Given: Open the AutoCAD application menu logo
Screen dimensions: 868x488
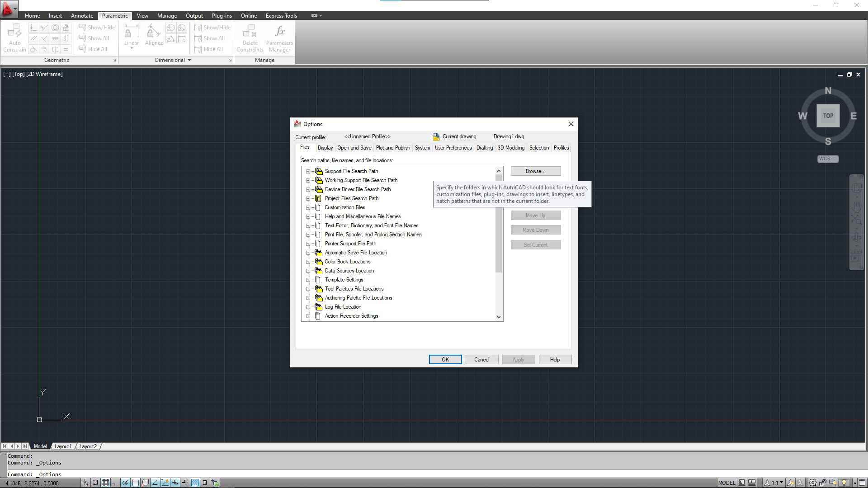Looking at the screenshot, I should [x=8, y=8].
